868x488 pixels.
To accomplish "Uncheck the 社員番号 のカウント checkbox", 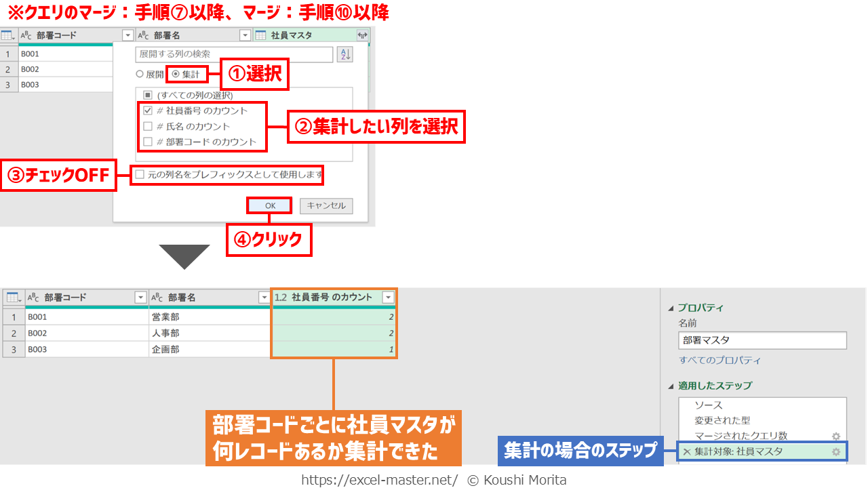I will click(148, 110).
